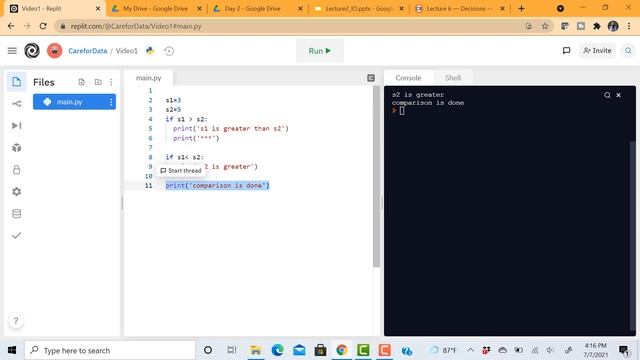
Task: Click the 'if s1< s2:' code line
Action: [184, 157]
